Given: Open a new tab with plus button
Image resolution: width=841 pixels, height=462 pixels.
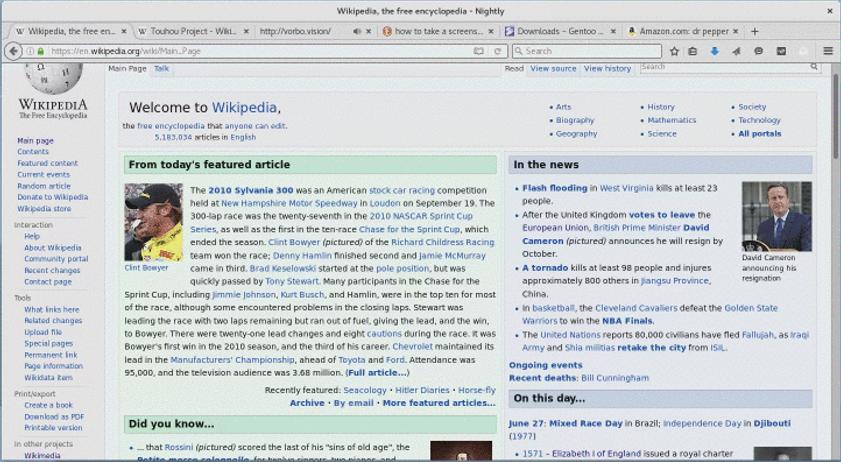Looking at the screenshot, I should 755,31.
